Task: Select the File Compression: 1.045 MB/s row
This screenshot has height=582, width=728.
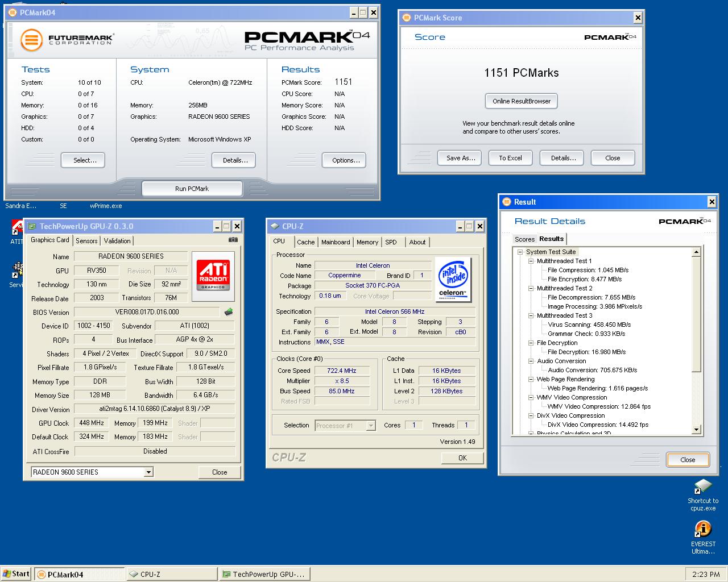Action: 588,270
